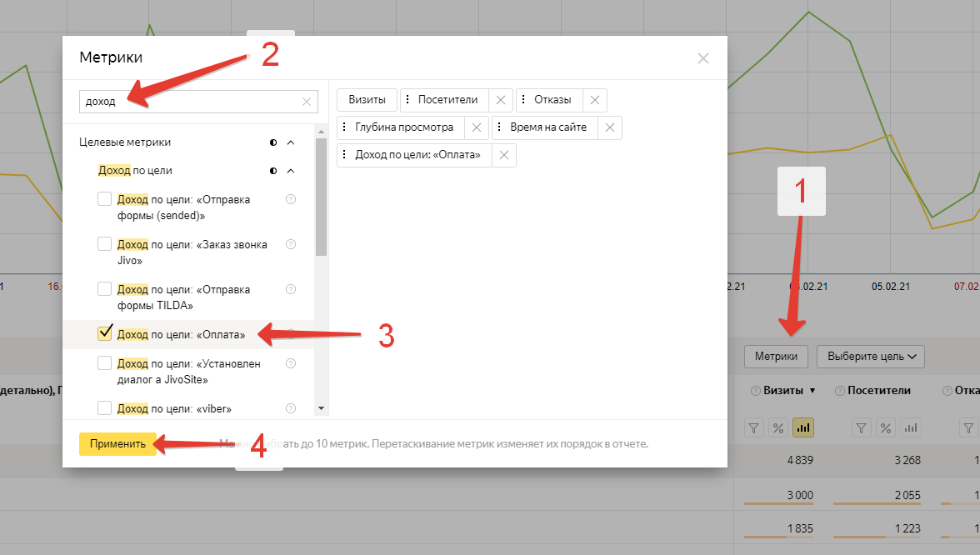Screen dimensions: 980x555
Task: Open help icon beside Посетители column
Action: (840, 391)
